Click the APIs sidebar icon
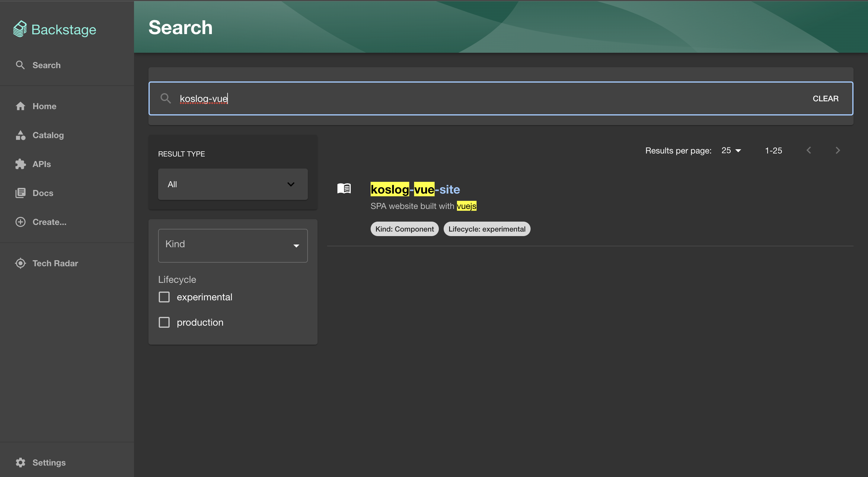This screenshot has width=868, height=477. (21, 164)
